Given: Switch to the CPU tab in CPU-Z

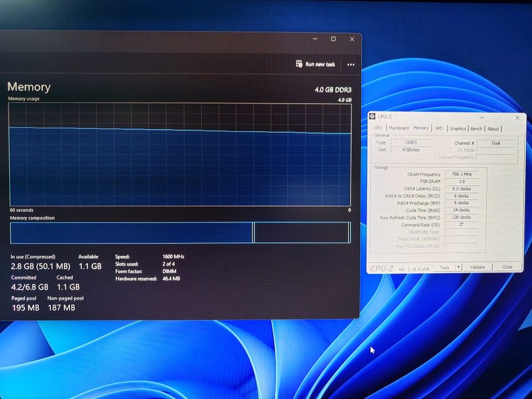Looking at the screenshot, I should [x=378, y=128].
